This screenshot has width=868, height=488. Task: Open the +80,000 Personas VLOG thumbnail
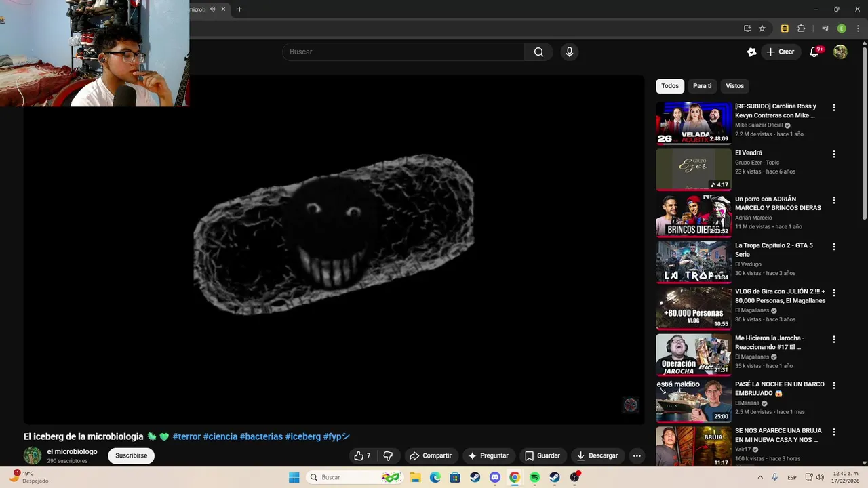click(694, 308)
